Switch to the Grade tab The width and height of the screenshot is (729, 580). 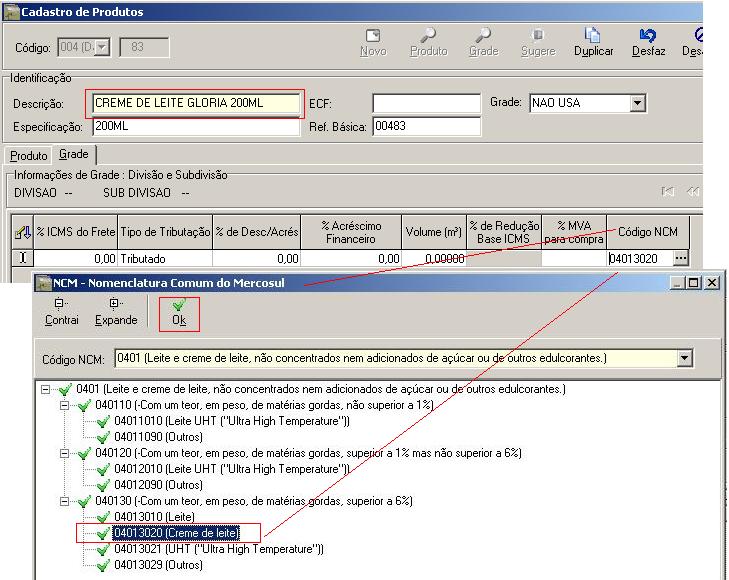click(73, 154)
